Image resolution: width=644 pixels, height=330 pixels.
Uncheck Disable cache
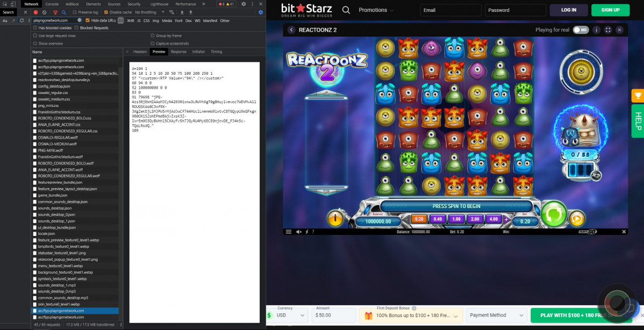click(106, 12)
